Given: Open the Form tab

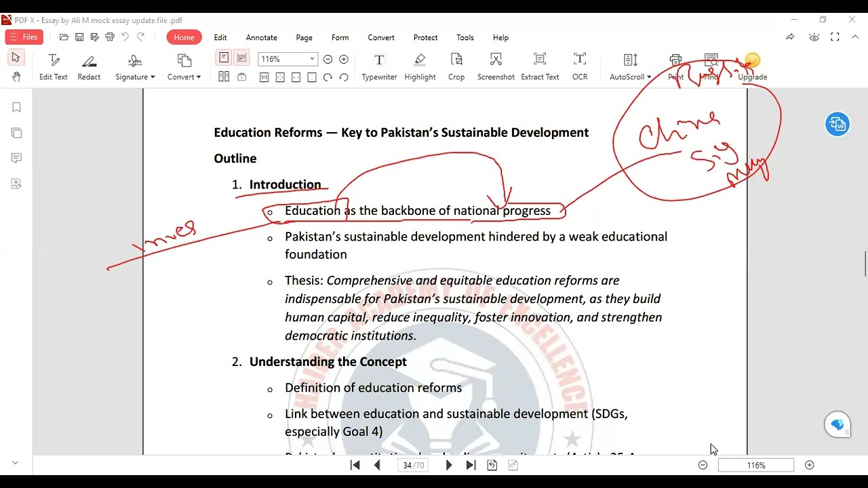Looking at the screenshot, I should point(340,37).
